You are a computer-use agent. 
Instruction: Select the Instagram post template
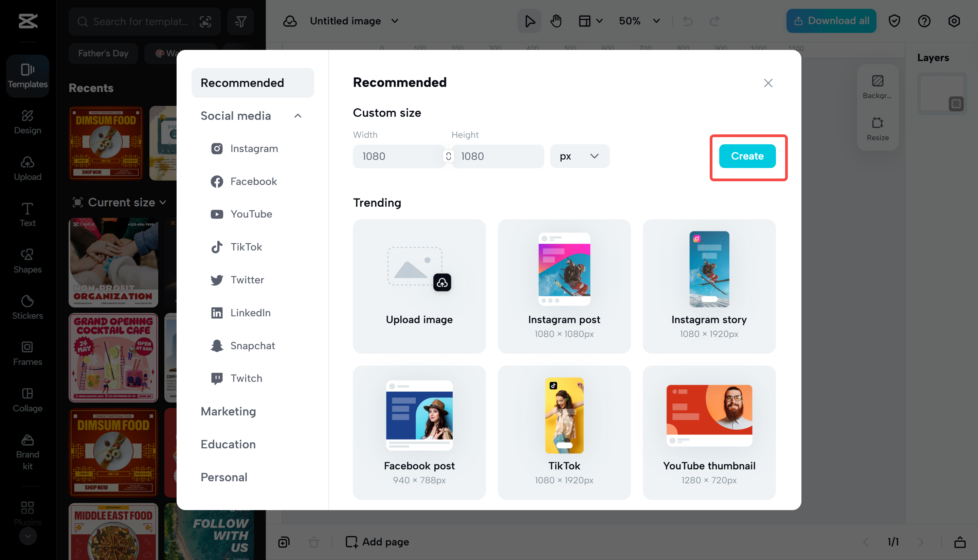pos(564,286)
